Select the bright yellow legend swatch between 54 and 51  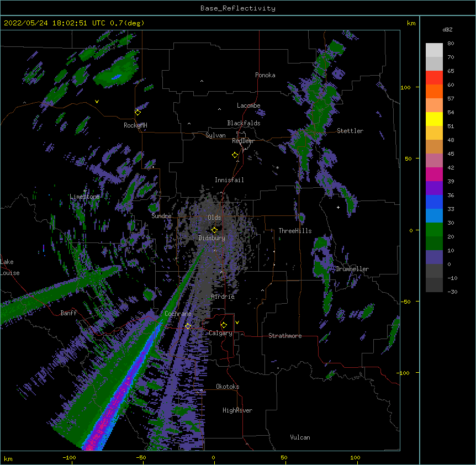tap(434, 119)
